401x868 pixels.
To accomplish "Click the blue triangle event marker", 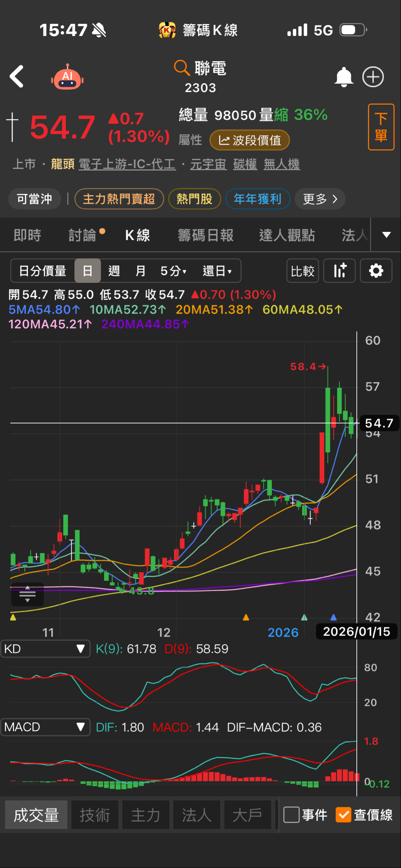I will tap(333, 617).
